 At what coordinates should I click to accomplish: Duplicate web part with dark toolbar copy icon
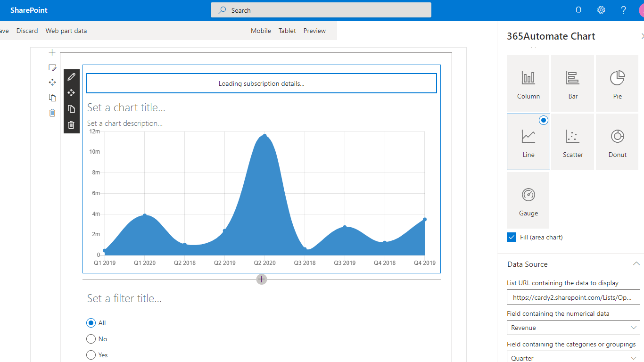pos(71,109)
